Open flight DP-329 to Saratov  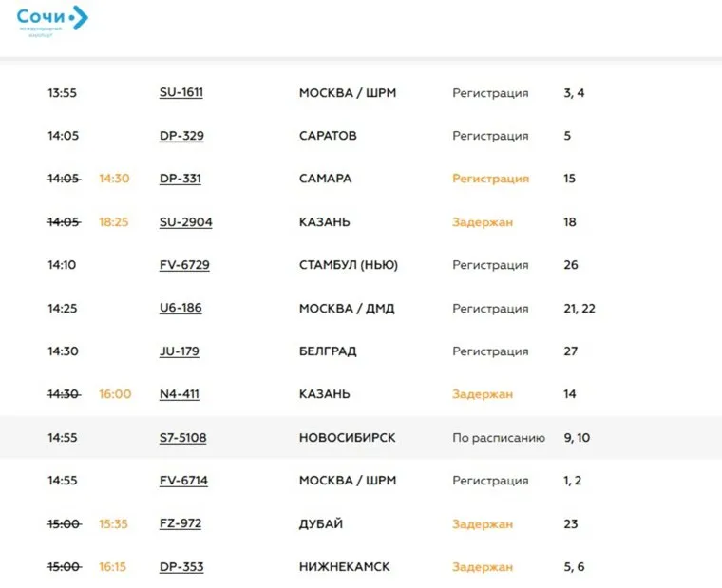(180, 136)
